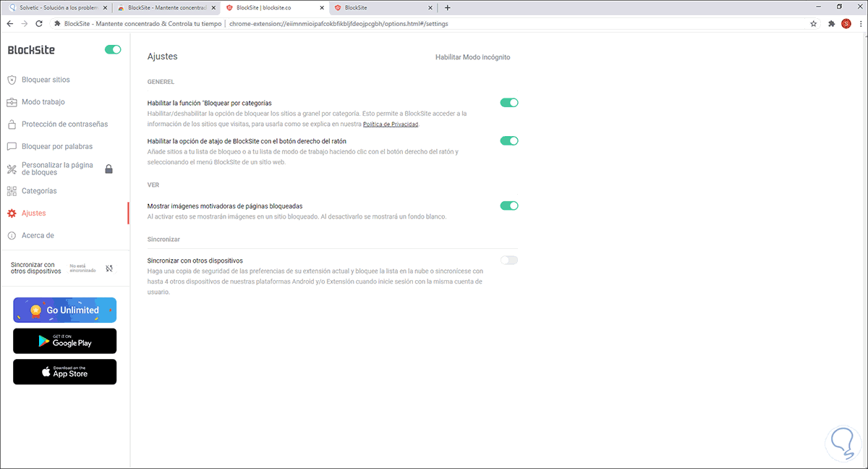This screenshot has height=469, width=868.
Task: Open Protección de contraseñas section
Action: pos(64,124)
